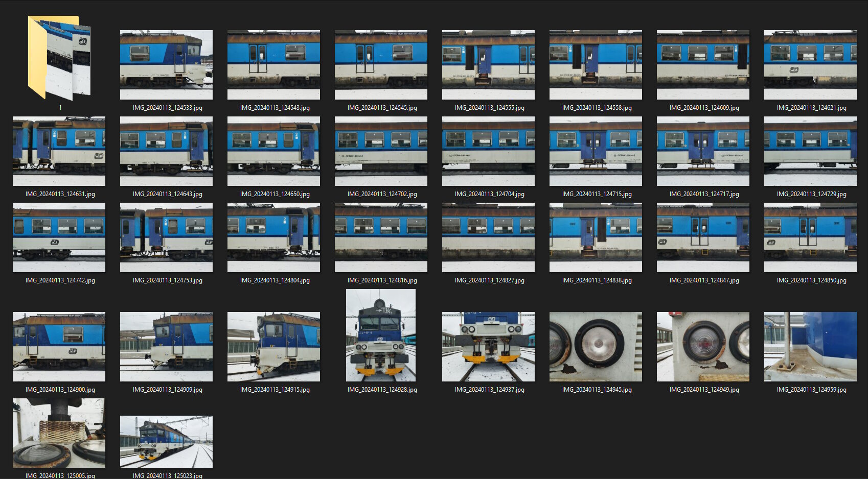Click the IMG_20240113_124742.jpg thumbnail

[59, 237]
